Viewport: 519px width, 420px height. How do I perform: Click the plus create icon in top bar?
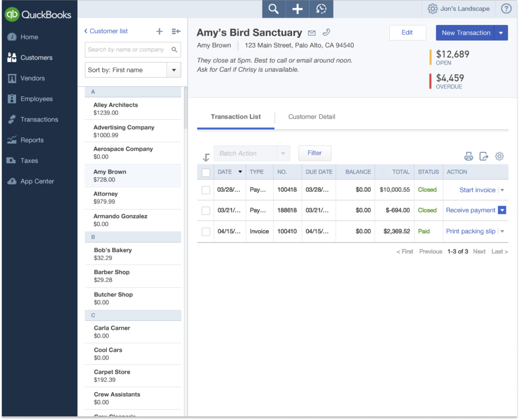click(297, 9)
